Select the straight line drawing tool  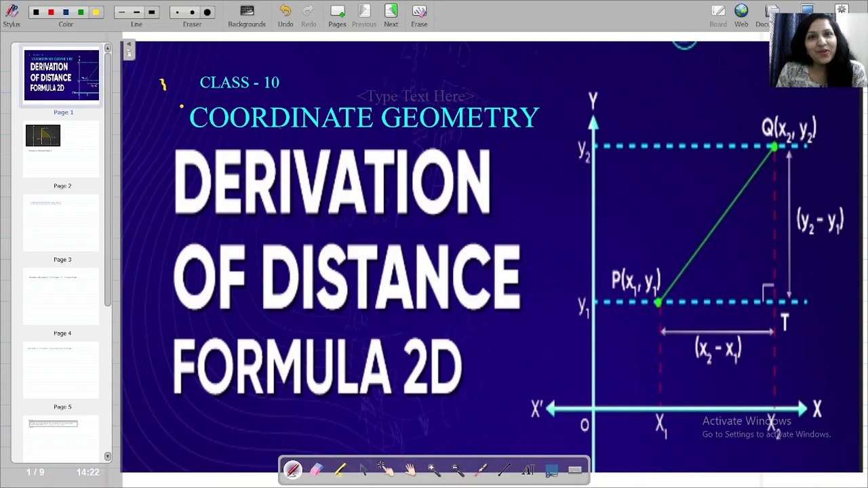[504, 469]
